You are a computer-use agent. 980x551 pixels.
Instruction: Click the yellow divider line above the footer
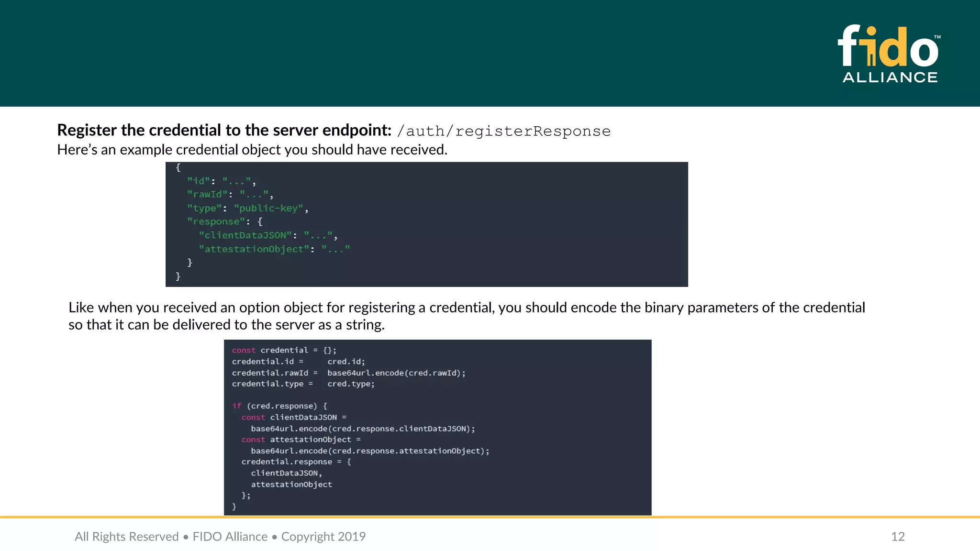(x=490, y=517)
